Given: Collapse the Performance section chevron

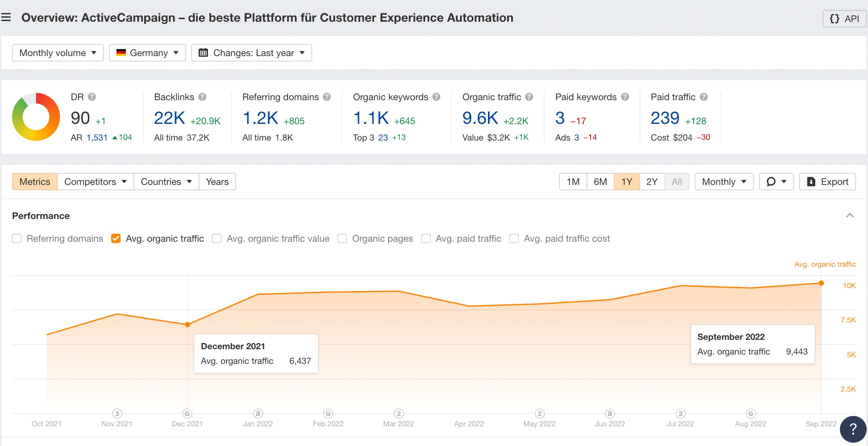Looking at the screenshot, I should pos(849,216).
